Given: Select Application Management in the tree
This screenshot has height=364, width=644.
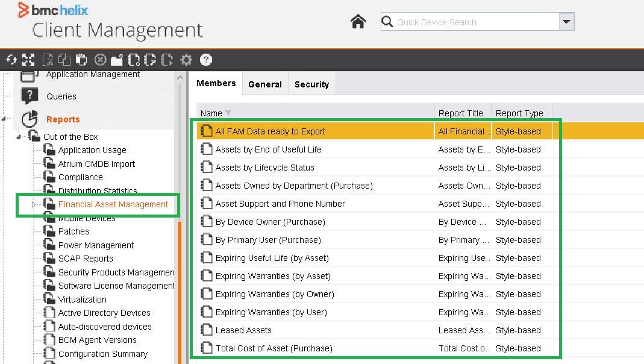Looking at the screenshot, I should (93, 74).
